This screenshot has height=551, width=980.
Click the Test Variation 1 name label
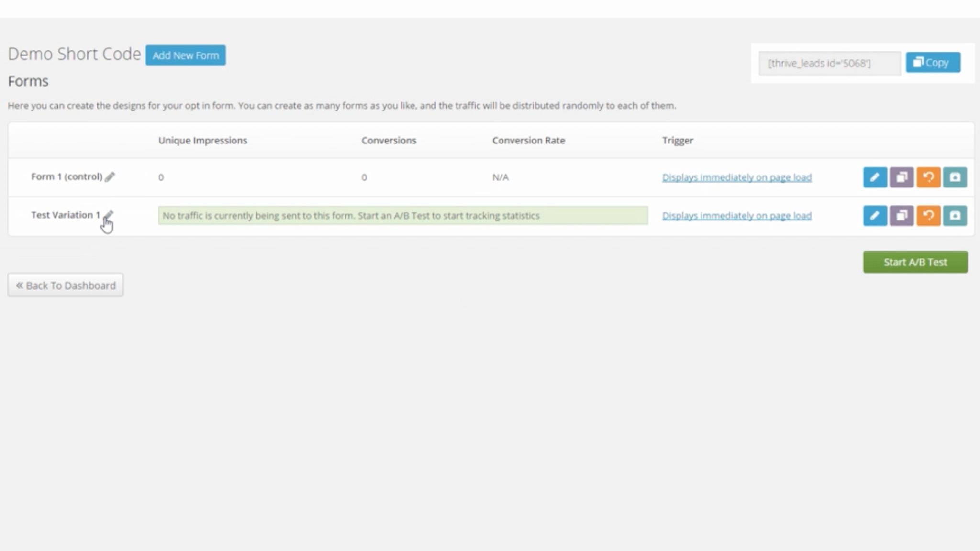pos(66,215)
